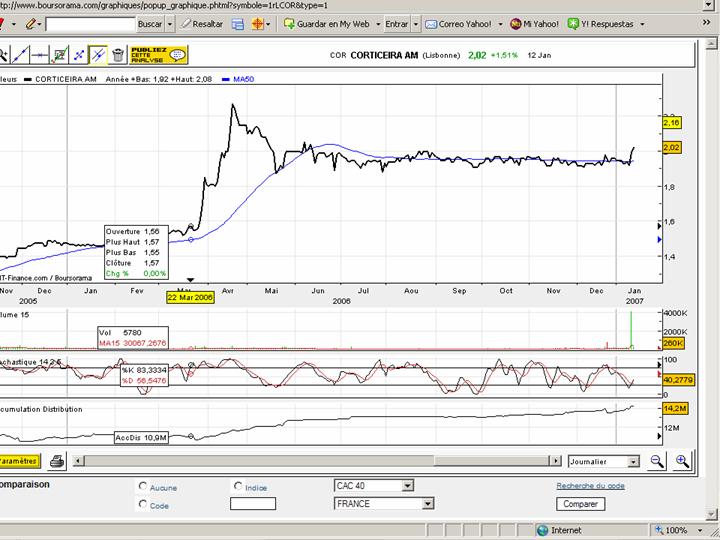
Task: Select the Code radio button
Action: (x=142, y=505)
